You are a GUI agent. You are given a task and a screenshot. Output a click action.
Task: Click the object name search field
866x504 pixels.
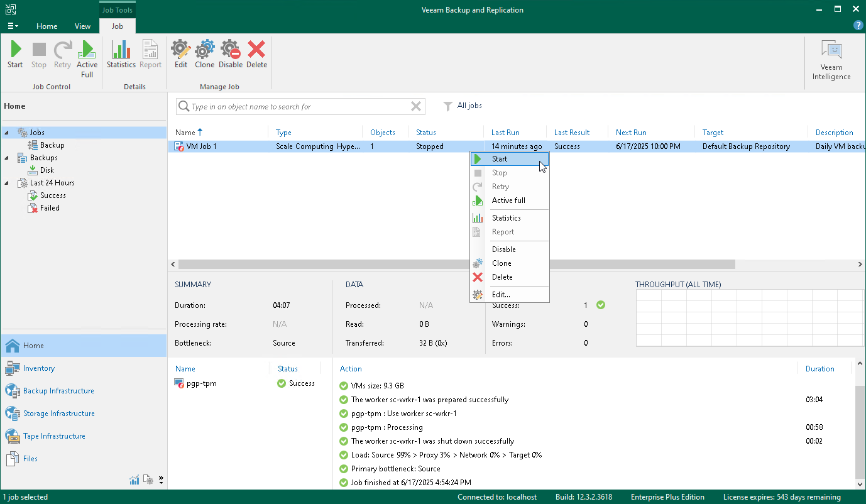(x=300, y=107)
